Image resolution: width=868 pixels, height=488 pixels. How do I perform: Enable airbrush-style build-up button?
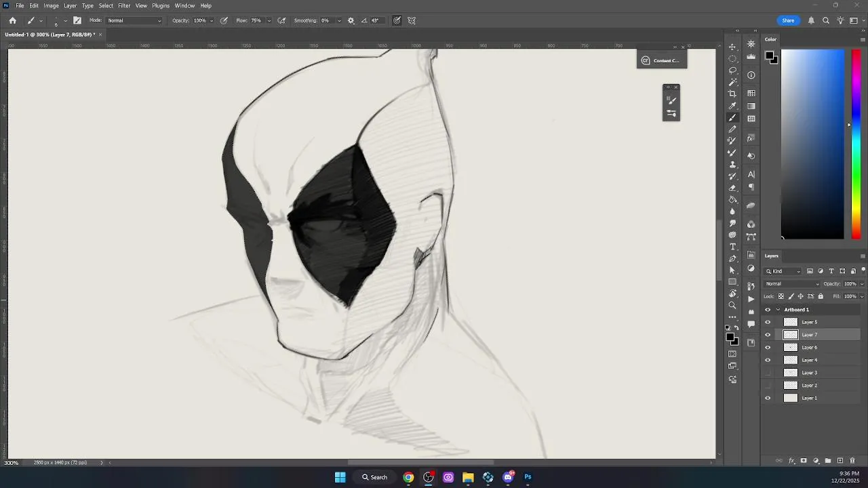[x=281, y=20]
